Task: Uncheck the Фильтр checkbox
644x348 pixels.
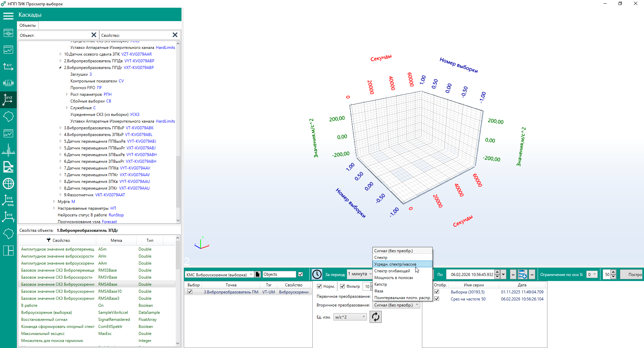Action: point(342,286)
